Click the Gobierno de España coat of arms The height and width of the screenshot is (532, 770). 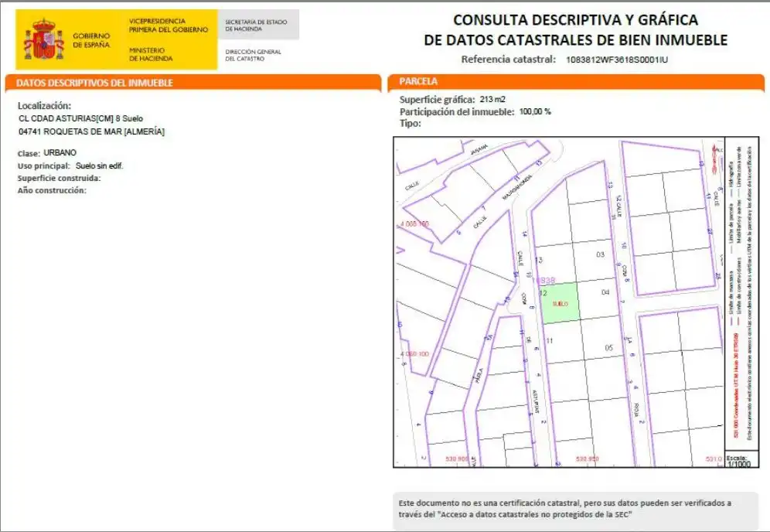coord(44,39)
